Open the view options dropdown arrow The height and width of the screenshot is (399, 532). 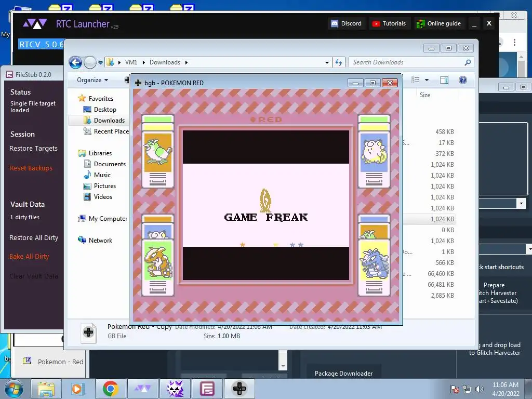[x=427, y=80]
